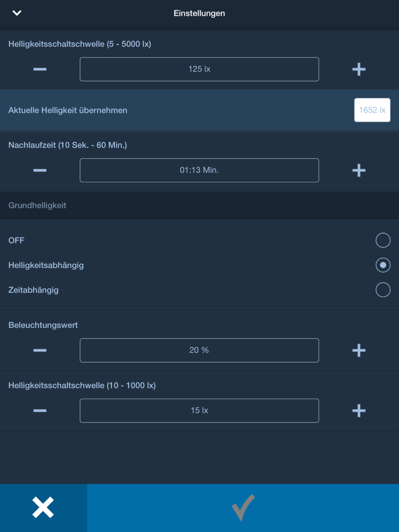Viewport: 399px width, 532px height.
Task: Apply current brightness 1652 lx button
Action: (372, 110)
